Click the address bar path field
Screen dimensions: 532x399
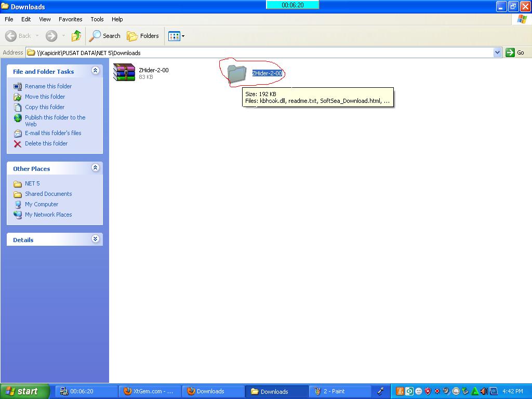click(x=260, y=52)
